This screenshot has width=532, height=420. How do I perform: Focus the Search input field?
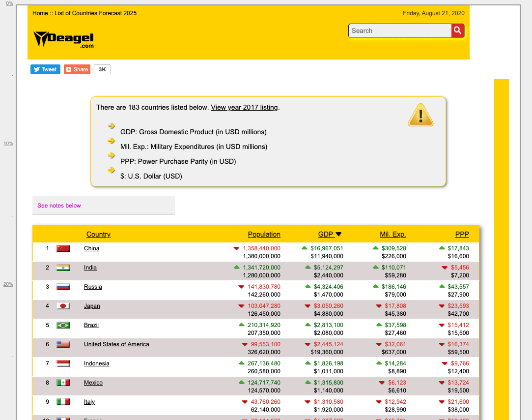coord(400,30)
